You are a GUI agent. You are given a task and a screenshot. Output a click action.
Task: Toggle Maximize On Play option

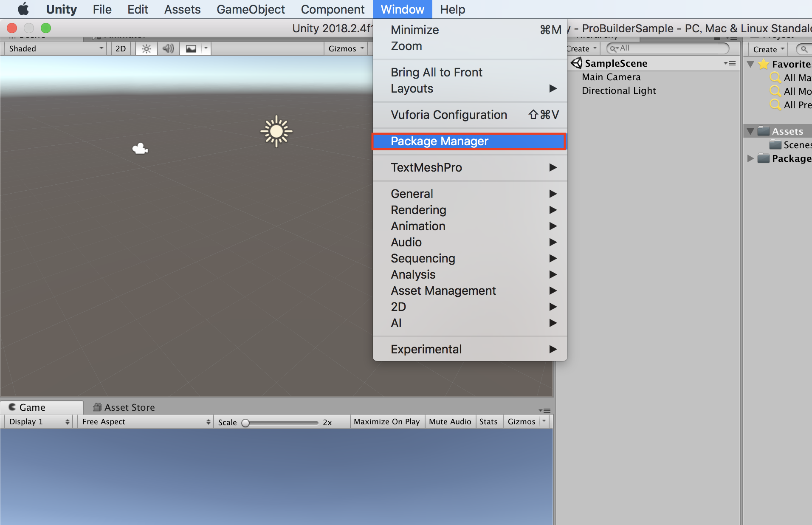[x=386, y=422]
